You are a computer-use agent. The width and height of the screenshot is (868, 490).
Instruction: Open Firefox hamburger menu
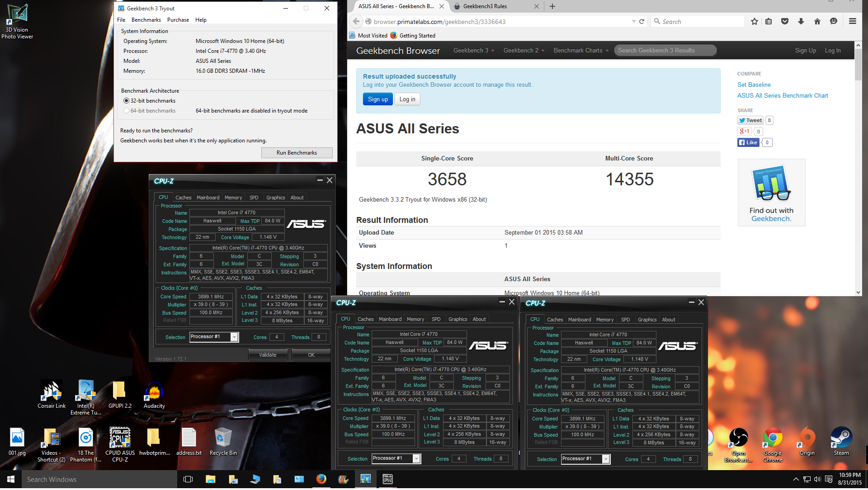[853, 21]
